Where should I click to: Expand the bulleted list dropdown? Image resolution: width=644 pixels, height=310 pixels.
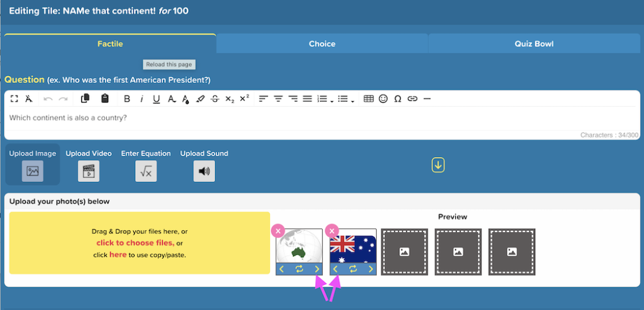pos(353,100)
